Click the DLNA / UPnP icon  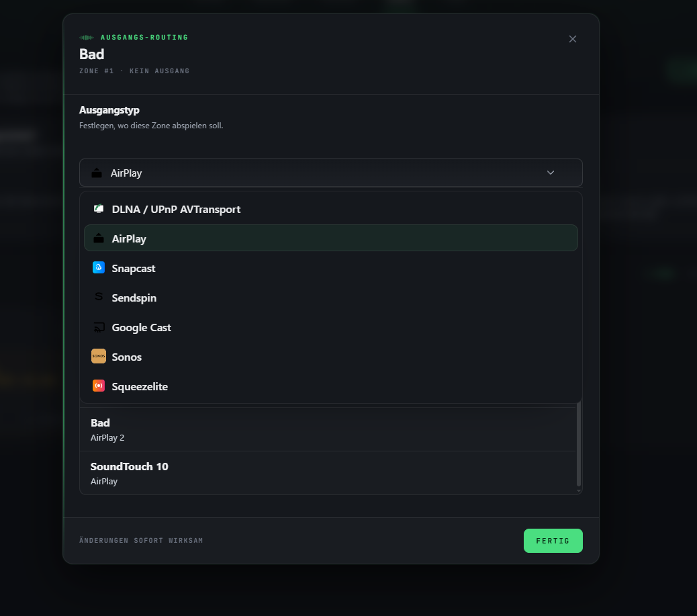(x=99, y=209)
